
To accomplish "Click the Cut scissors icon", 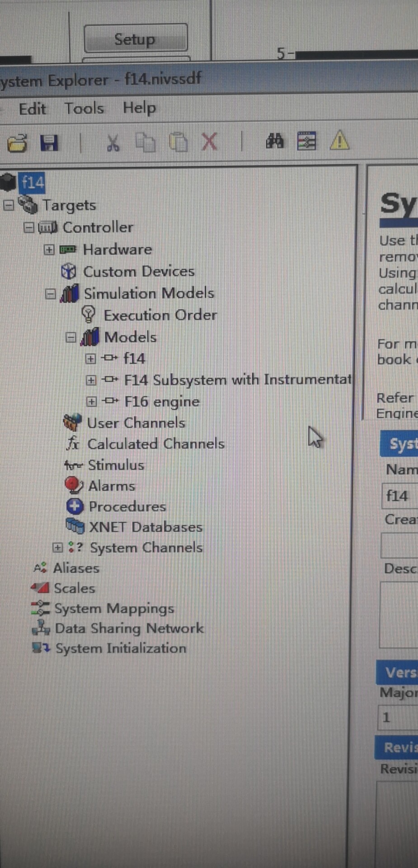I will (113, 142).
